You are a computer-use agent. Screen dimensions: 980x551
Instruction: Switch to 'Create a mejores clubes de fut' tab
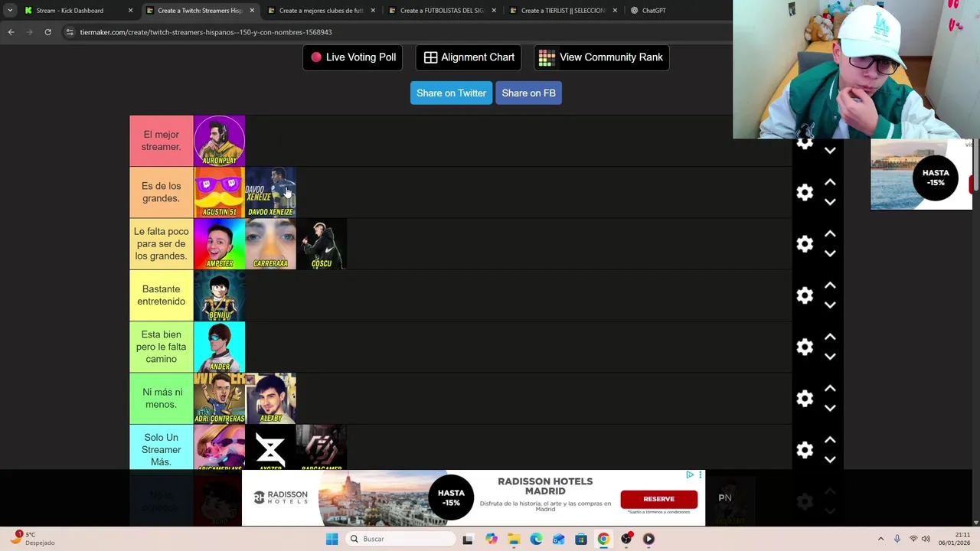[321, 11]
